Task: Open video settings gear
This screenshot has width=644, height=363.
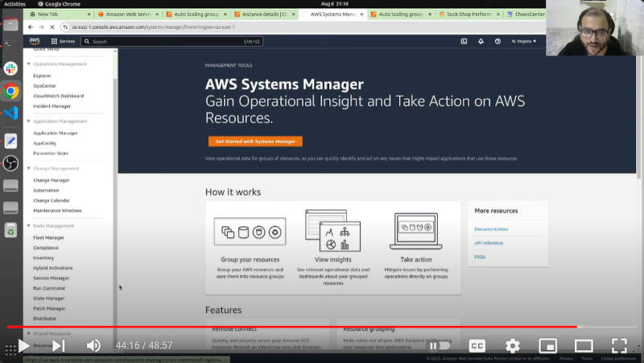Action: (x=512, y=346)
